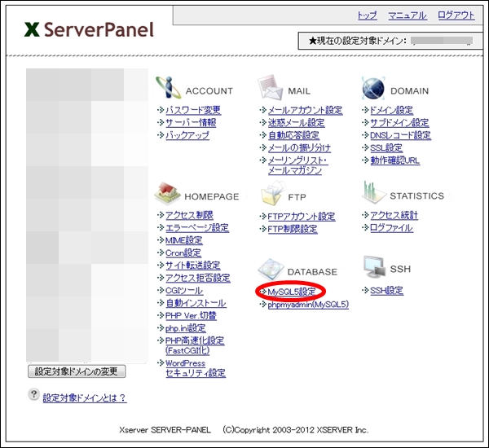This screenshot has width=489, height=448.
Task: Open the SSH設定 link
Action: tap(386, 291)
